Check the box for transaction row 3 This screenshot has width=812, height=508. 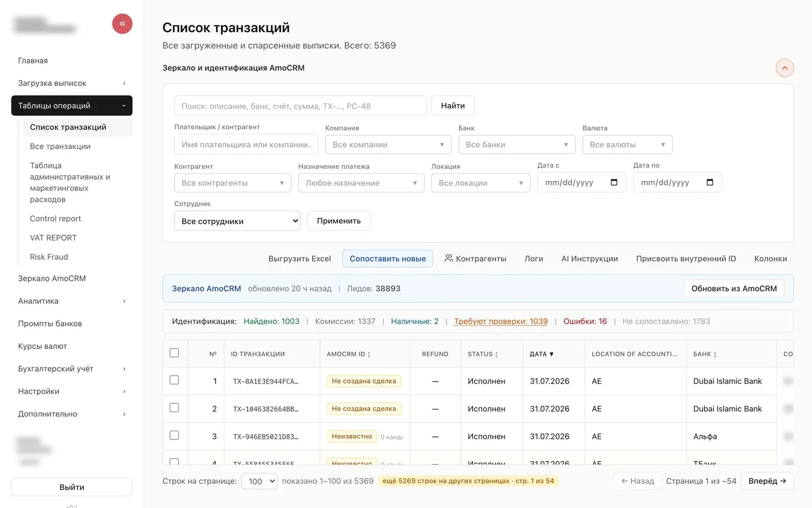pyautogui.click(x=174, y=435)
